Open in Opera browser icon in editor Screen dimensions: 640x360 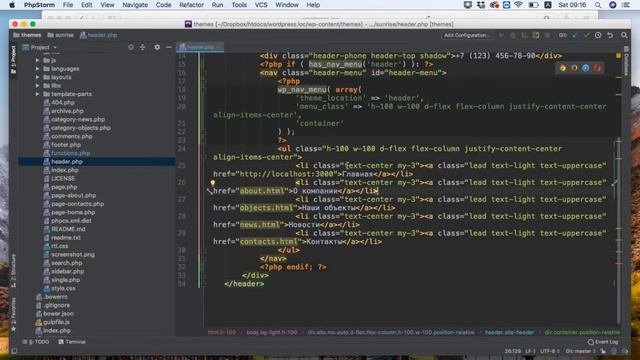[x=597, y=68]
